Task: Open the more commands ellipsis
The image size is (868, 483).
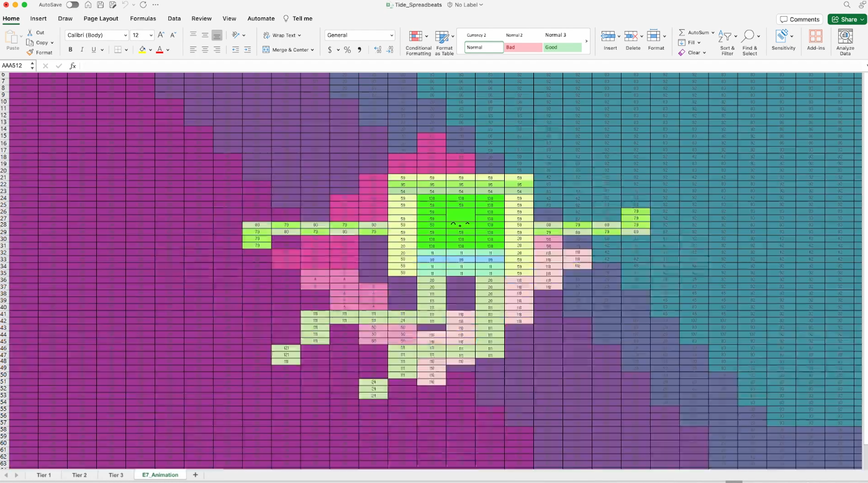Action: 155,4
